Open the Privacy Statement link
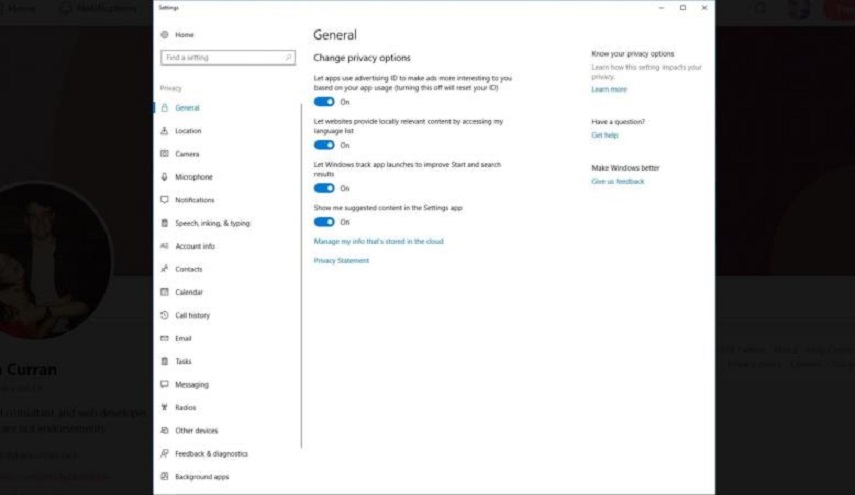Viewport: 855px width, 495px height. pyautogui.click(x=341, y=261)
